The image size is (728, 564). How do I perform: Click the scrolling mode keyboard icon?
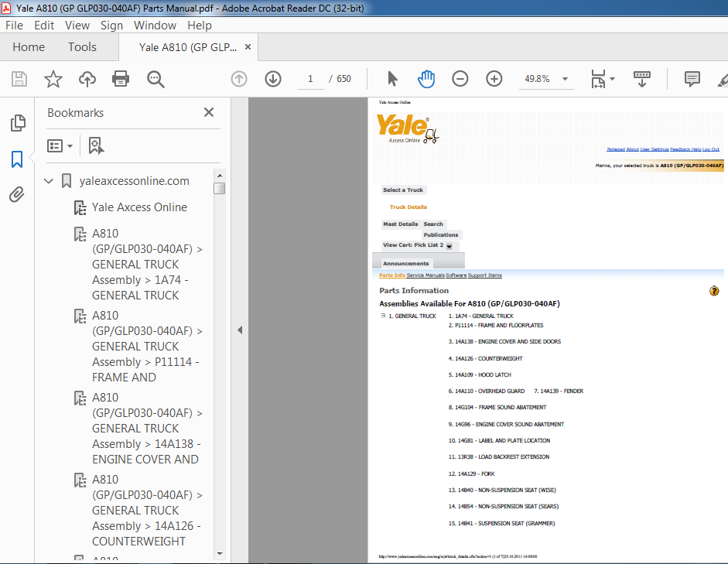coord(642,79)
